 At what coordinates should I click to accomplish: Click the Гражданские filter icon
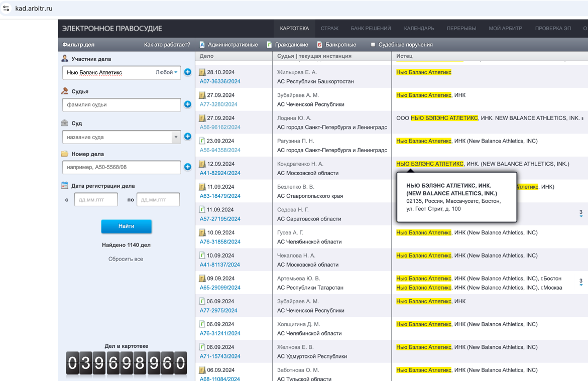pyautogui.click(x=269, y=45)
